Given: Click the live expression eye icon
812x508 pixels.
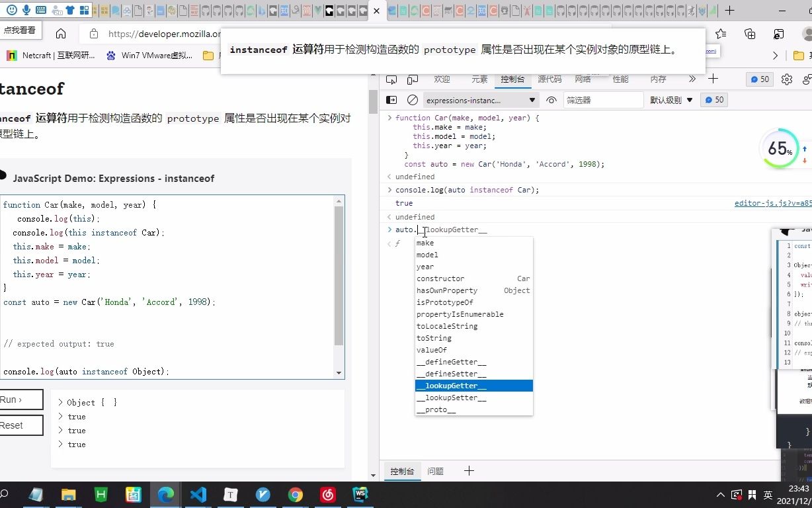Looking at the screenshot, I should click(551, 100).
